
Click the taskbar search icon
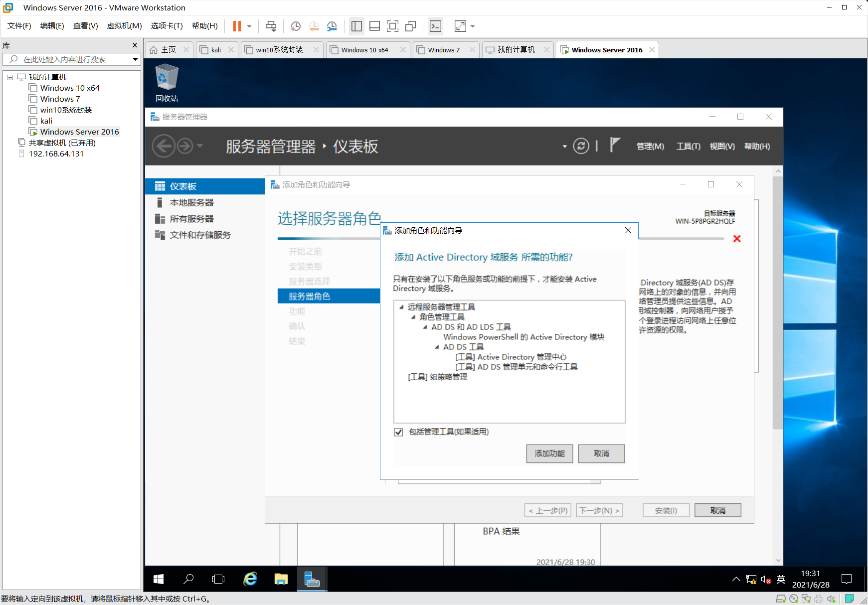click(x=188, y=579)
